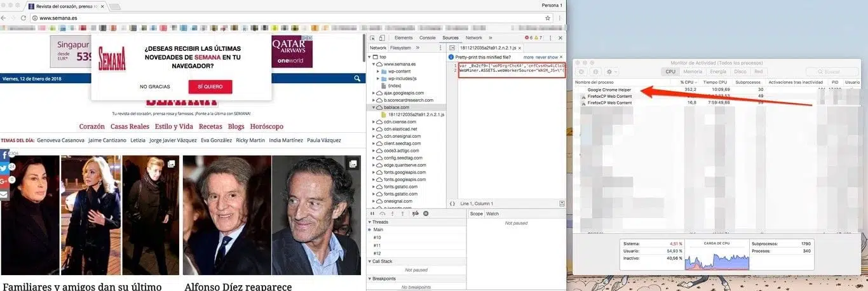Toggle the pause on exceptions icon
The image size is (868, 291).
[x=426, y=213]
